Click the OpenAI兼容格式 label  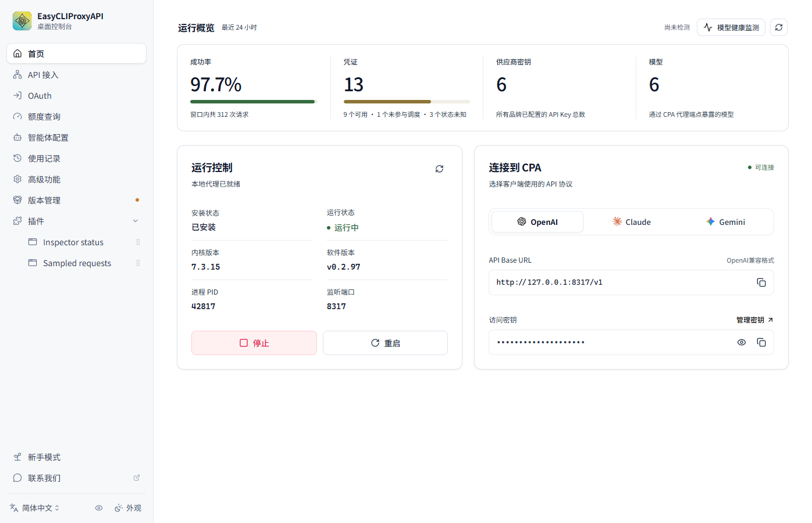pos(750,260)
